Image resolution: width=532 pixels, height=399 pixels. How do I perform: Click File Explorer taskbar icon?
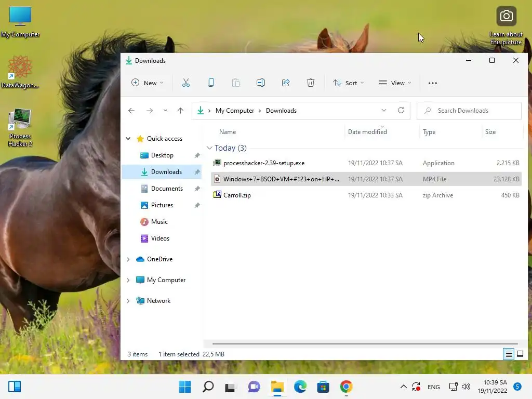pos(277,387)
